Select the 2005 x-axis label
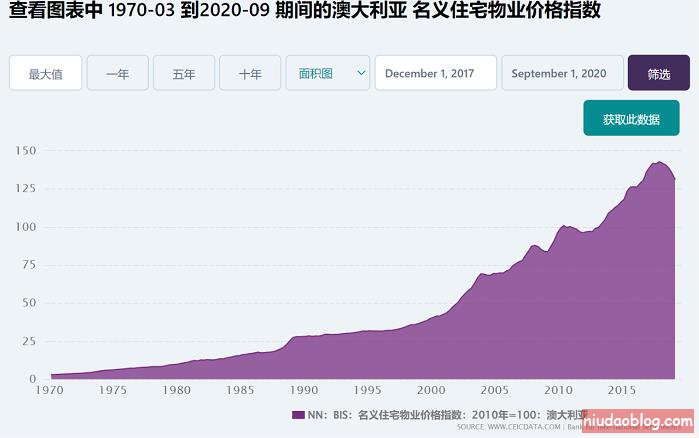 click(494, 390)
